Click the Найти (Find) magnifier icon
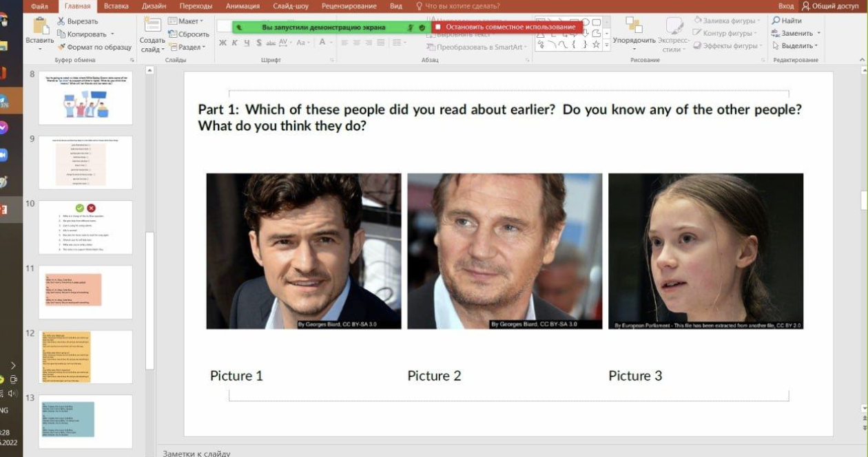Screen dimensions: 868x457 (776, 21)
